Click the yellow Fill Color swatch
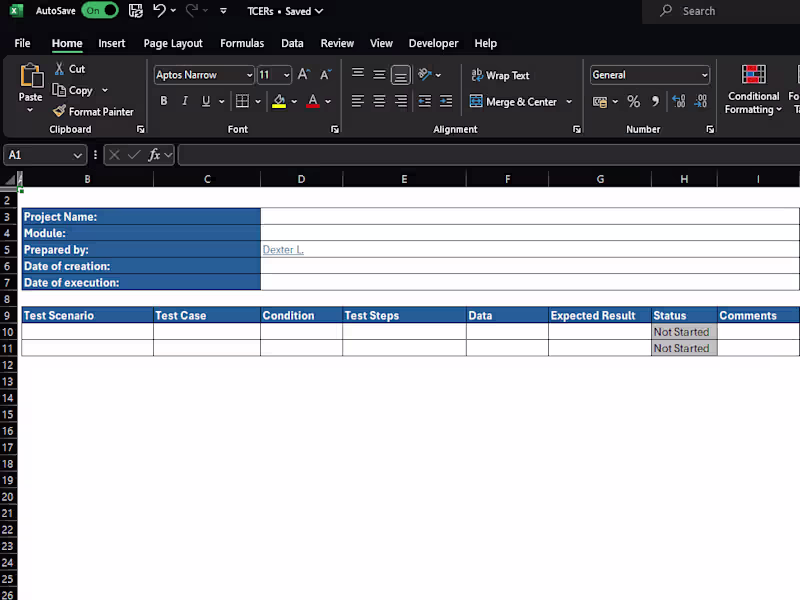 (x=281, y=102)
